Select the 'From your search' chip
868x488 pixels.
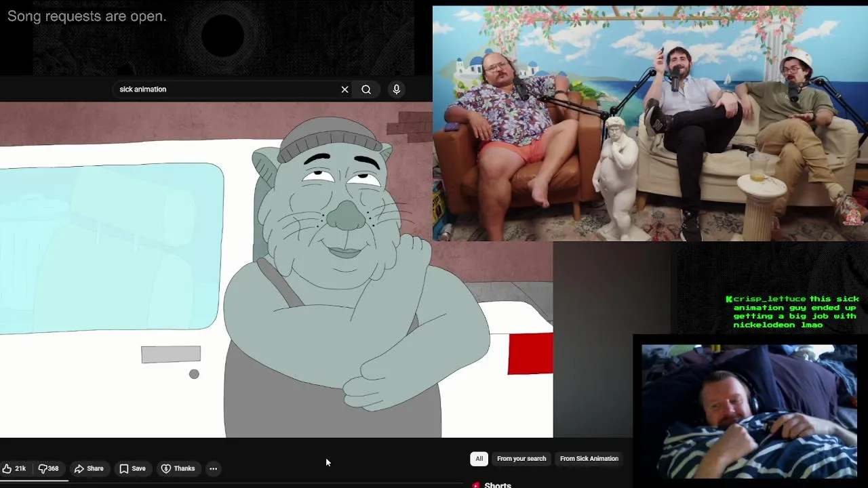coord(521,459)
